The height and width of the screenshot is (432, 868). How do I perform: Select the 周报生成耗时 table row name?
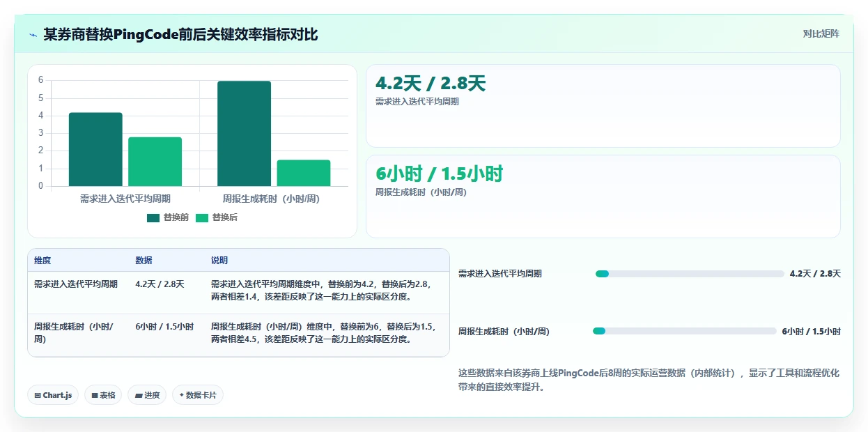[x=74, y=333]
